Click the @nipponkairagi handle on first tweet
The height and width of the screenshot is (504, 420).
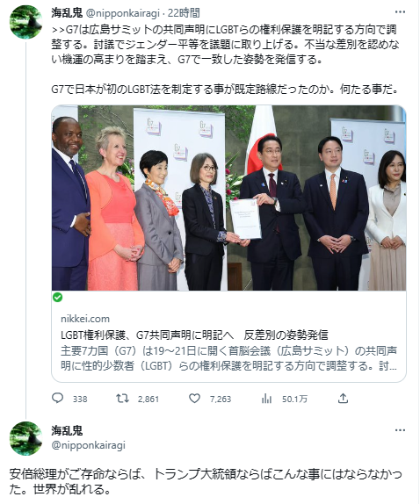coord(122,13)
